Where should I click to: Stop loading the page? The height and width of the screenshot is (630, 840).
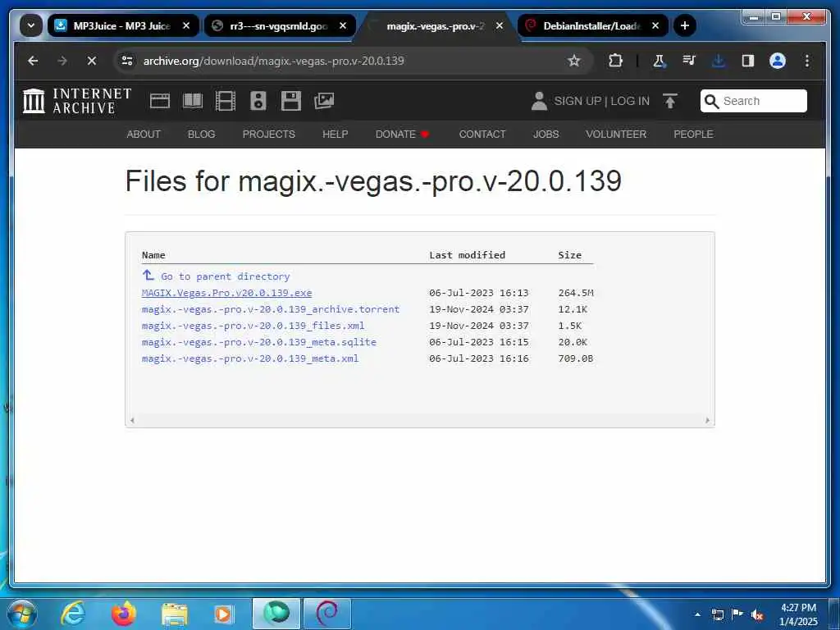tap(92, 61)
